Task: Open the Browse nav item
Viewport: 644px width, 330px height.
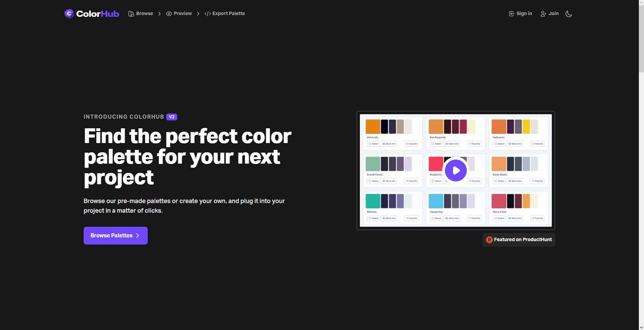Action: (141, 14)
